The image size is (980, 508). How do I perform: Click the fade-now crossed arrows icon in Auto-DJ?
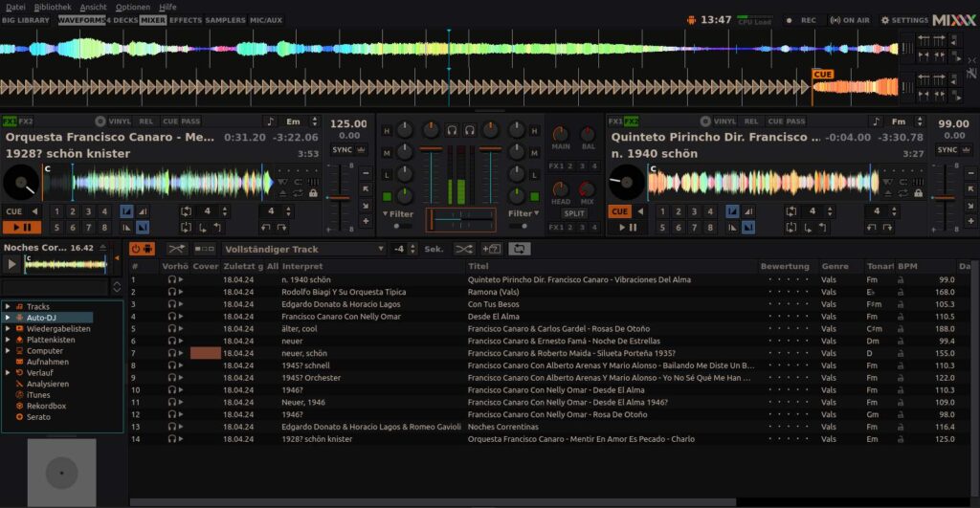point(177,249)
